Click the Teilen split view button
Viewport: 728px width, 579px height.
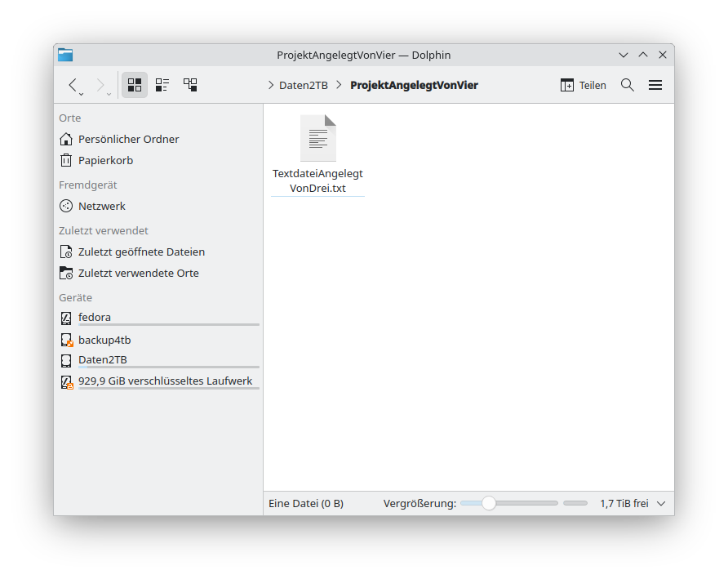tap(584, 85)
